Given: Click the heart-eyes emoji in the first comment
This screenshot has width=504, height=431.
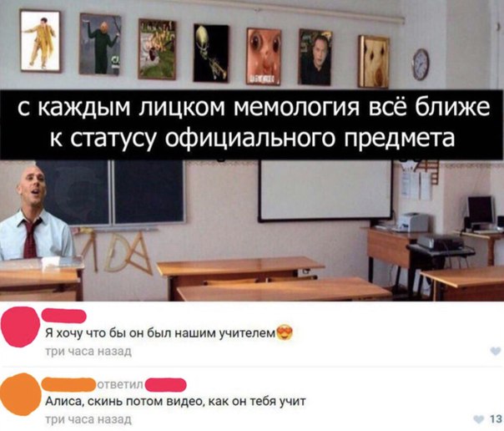Looking at the screenshot, I should tap(285, 333).
